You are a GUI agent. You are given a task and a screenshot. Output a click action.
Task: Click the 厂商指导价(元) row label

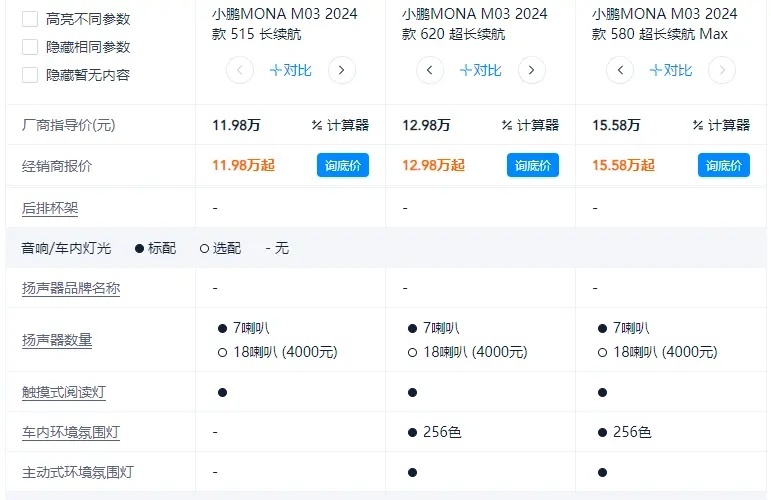tap(68, 125)
